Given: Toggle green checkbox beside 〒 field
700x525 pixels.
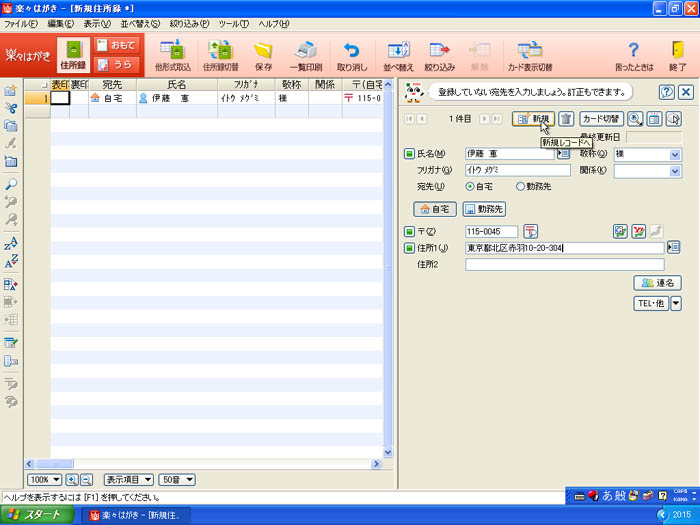Looking at the screenshot, I should tap(409, 232).
